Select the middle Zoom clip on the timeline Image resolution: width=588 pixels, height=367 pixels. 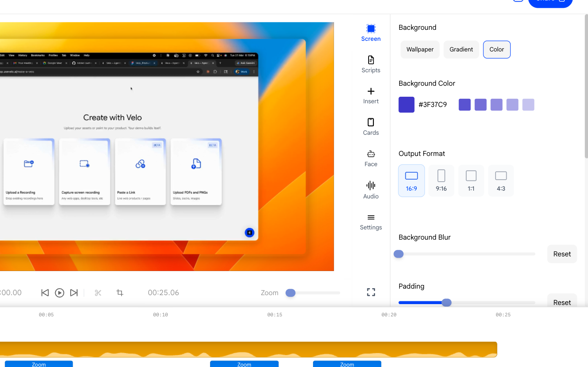(x=244, y=364)
